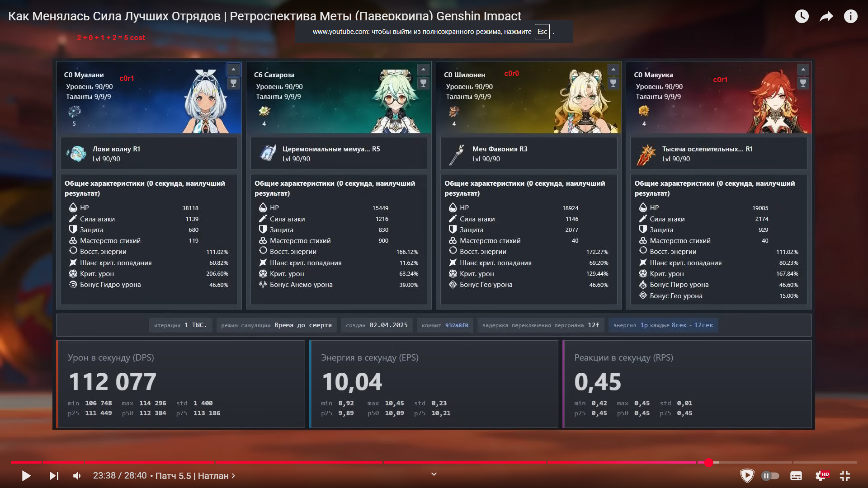Open chapter Патч 5.5 | Натлан

click(x=195, y=476)
